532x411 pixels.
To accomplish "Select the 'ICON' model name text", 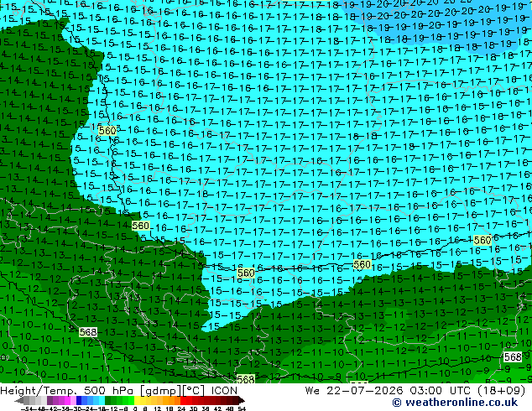I will click(x=224, y=391).
